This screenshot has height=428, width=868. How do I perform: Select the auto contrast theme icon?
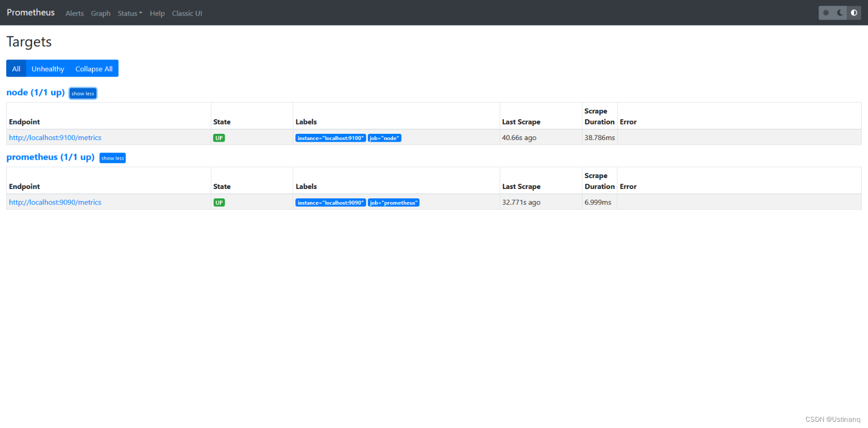[x=854, y=13]
